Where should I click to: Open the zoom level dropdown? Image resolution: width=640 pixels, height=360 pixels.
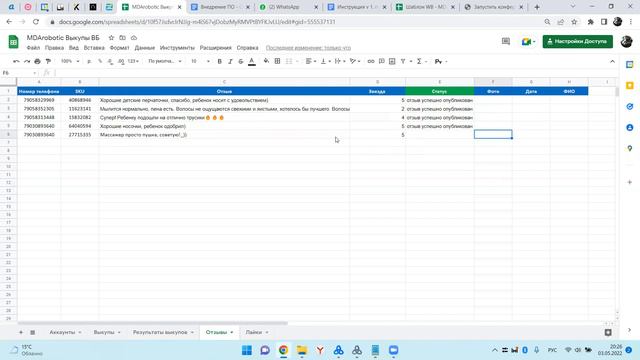(70, 61)
